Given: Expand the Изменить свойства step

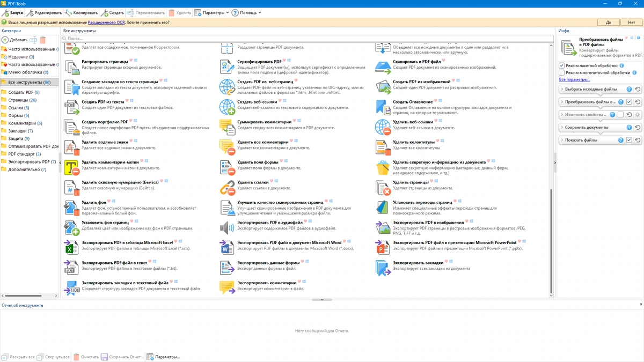Looking at the screenshot, I should (562, 115).
